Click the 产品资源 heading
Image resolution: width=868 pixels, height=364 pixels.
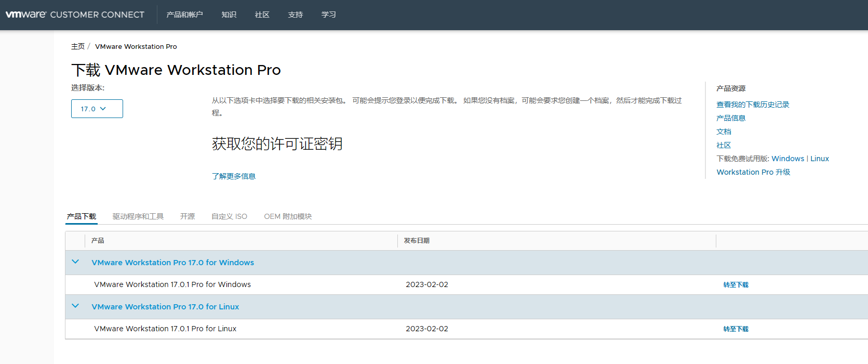point(731,88)
